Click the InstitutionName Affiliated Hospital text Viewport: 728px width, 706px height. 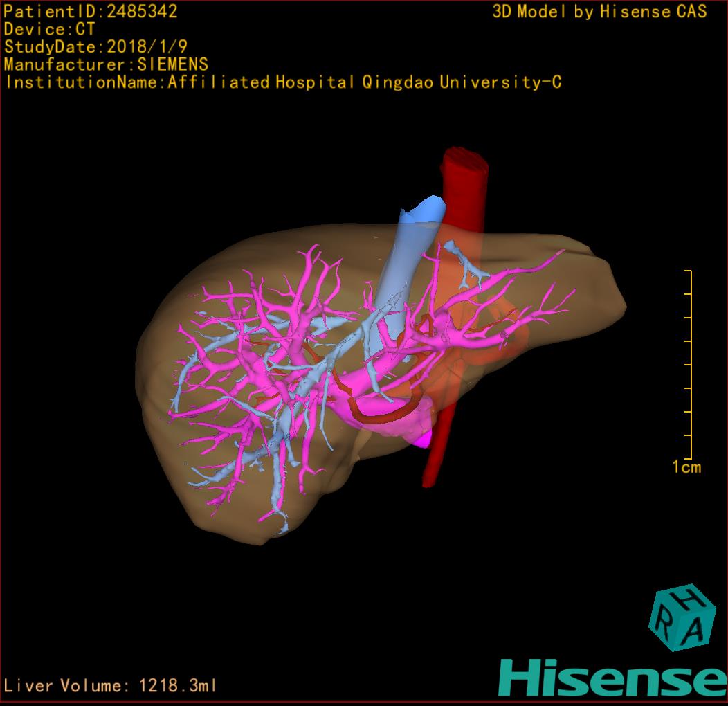(x=283, y=82)
